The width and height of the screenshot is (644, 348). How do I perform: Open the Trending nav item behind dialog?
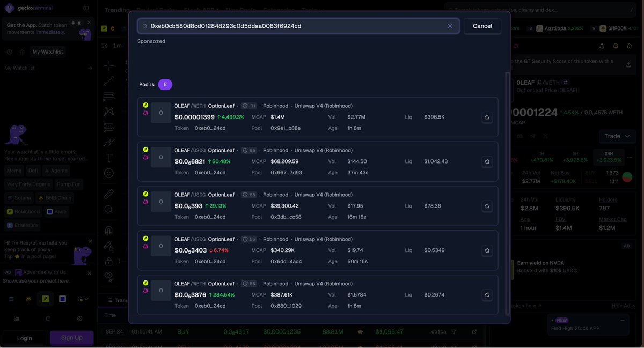pos(116,10)
